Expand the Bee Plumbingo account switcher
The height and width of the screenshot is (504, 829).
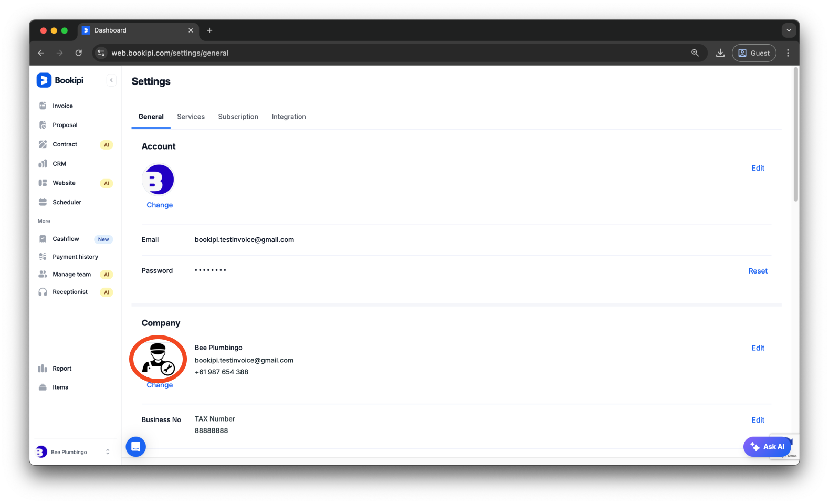(x=108, y=452)
